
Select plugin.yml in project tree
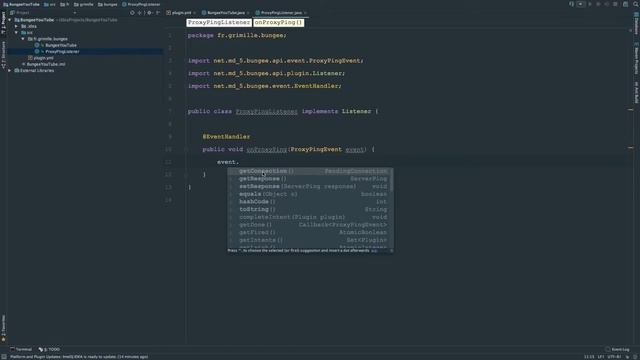click(43, 58)
